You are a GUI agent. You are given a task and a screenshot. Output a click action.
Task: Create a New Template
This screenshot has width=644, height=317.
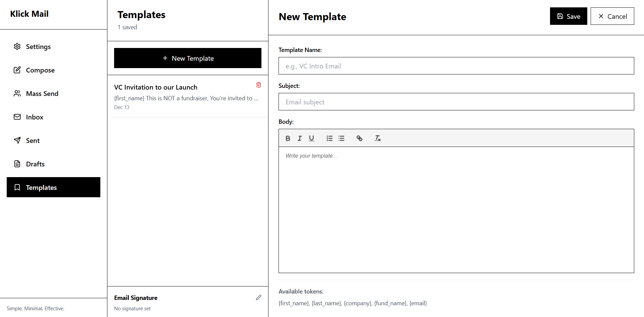[188, 58]
